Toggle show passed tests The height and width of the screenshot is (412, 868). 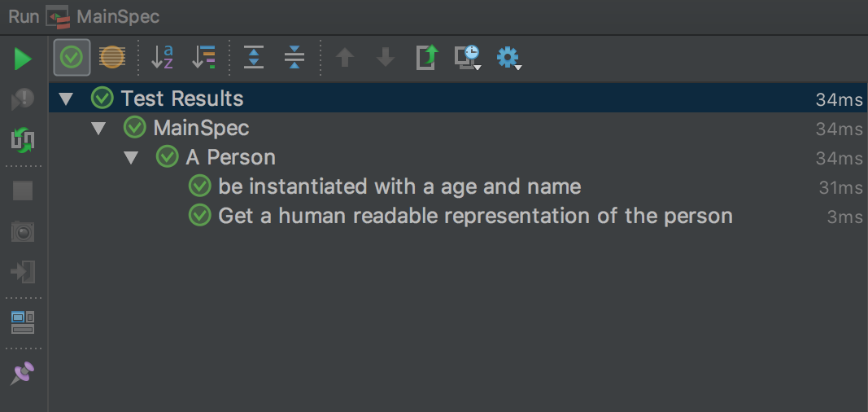click(x=72, y=57)
